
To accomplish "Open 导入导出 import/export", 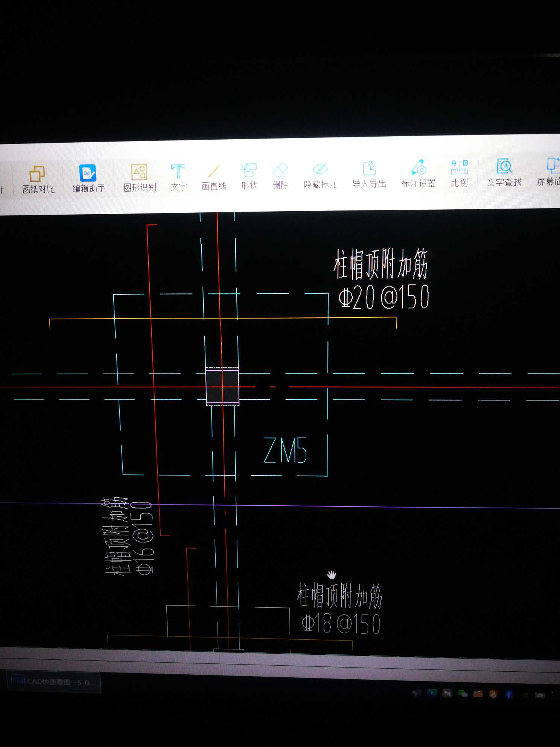I will click(x=369, y=174).
